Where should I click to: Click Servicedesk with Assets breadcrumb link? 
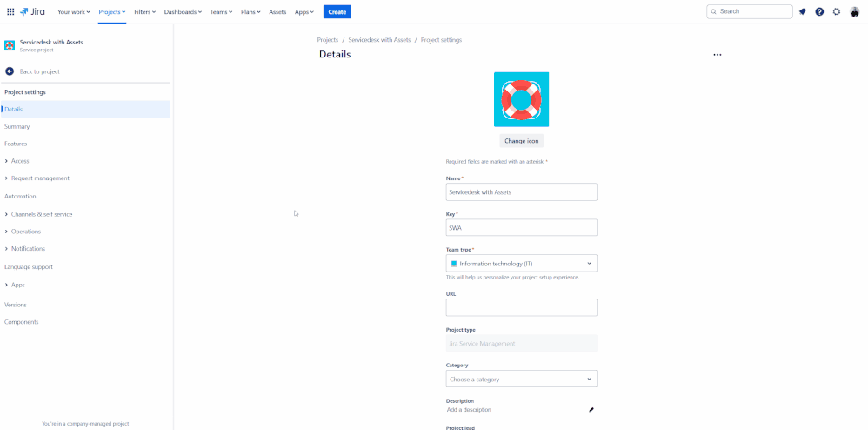[x=380, y=40]
